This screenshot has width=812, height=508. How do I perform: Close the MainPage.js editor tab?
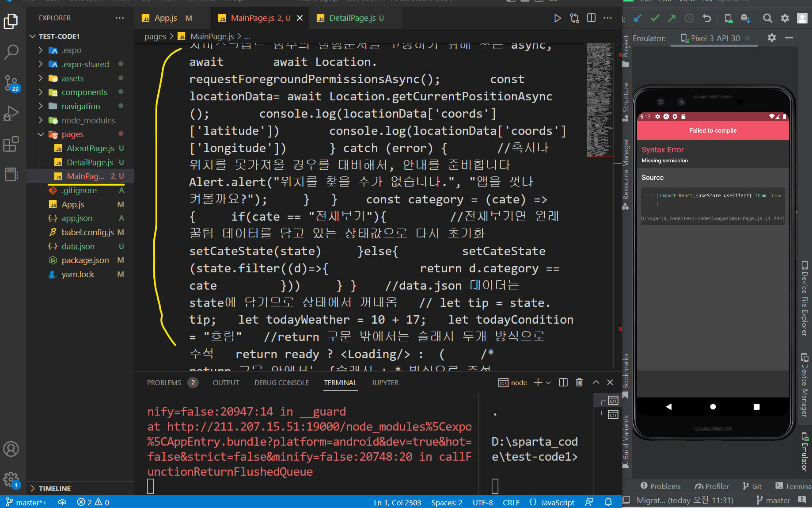click(300, 18)
